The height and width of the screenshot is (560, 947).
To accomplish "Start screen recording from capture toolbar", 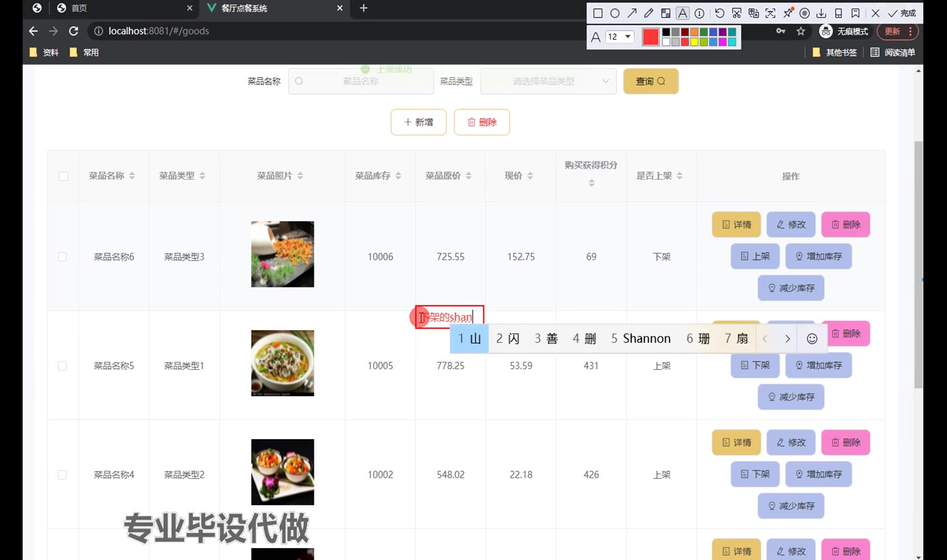I will pos(804,13).
